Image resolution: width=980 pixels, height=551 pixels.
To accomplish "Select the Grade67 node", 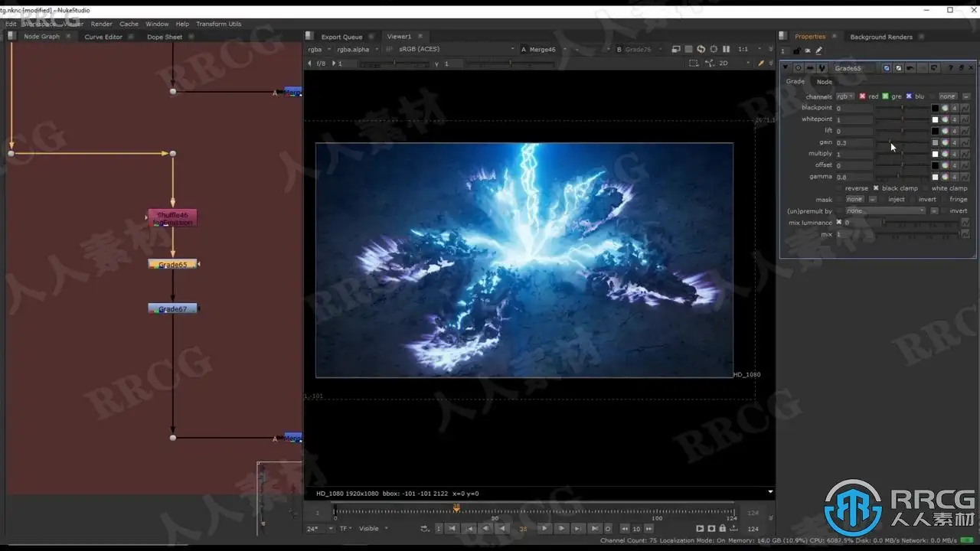I will pyautogui.click(x=172, y=308).
